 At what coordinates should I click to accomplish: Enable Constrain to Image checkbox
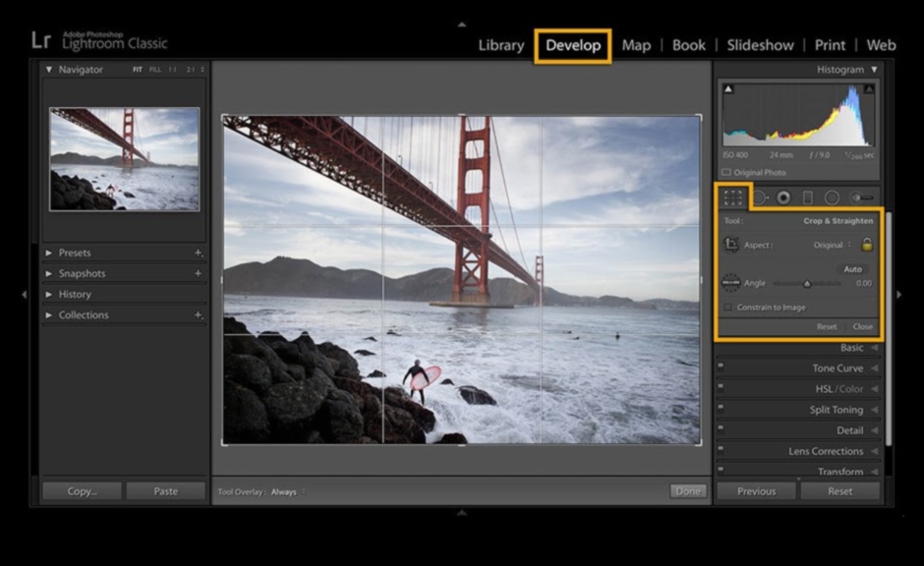point(728,308)
